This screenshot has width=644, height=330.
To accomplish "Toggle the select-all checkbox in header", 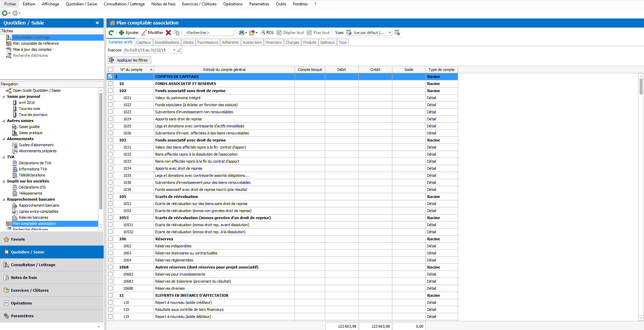I will click(x=110, y=70).
